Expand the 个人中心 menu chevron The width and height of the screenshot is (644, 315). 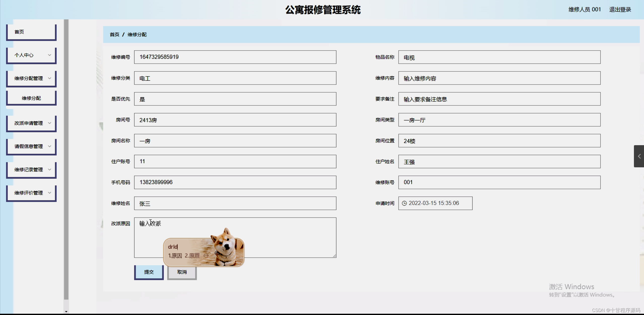(50, 55)
